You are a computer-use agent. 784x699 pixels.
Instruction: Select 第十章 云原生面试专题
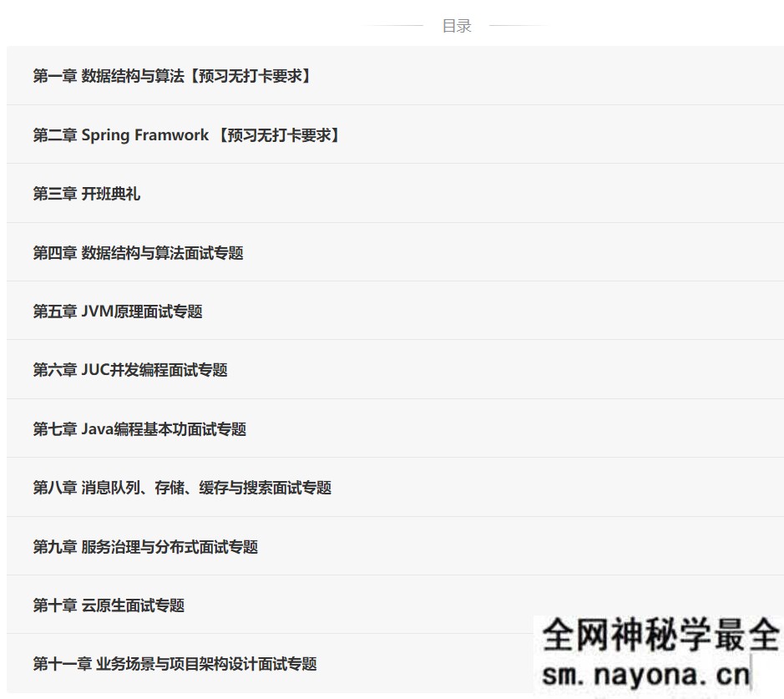pos(395,605)
